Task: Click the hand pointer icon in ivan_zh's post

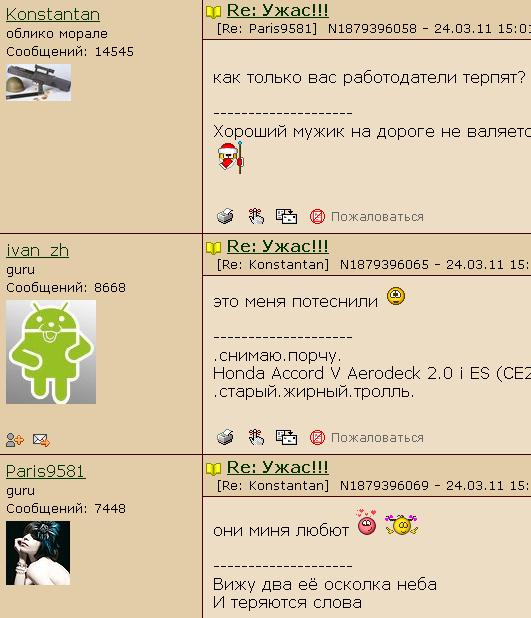Action: click(256, 437)
